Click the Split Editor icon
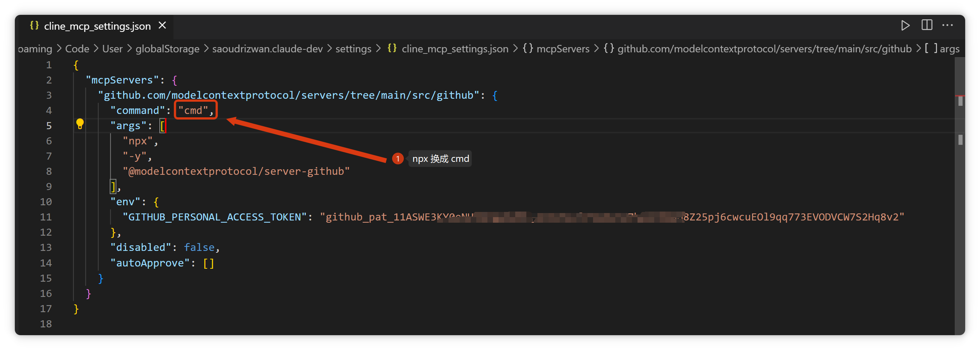980x350 pixels. point(927,26)
